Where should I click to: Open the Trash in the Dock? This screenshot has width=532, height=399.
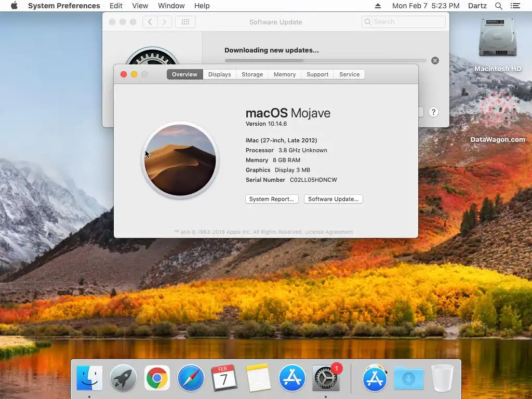pyautogui.click(x=442, y=378)
